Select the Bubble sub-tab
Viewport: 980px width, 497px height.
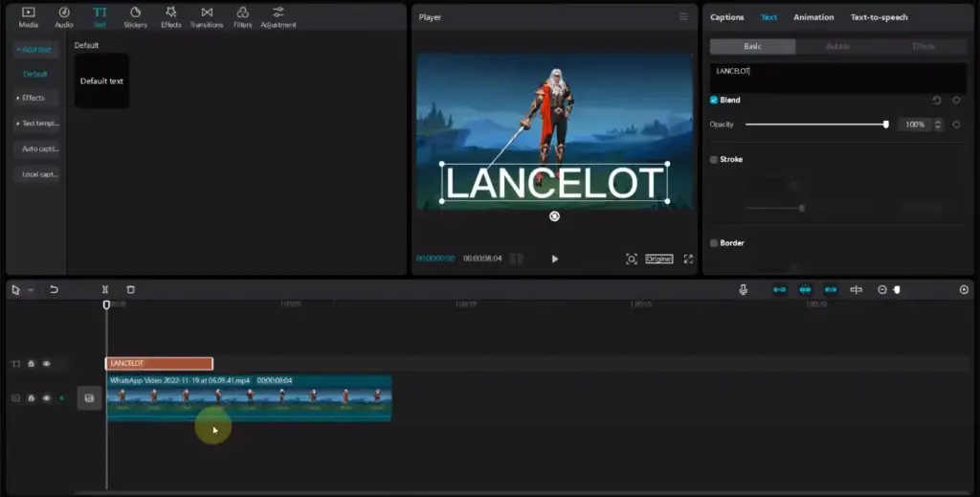click(837, 46)
